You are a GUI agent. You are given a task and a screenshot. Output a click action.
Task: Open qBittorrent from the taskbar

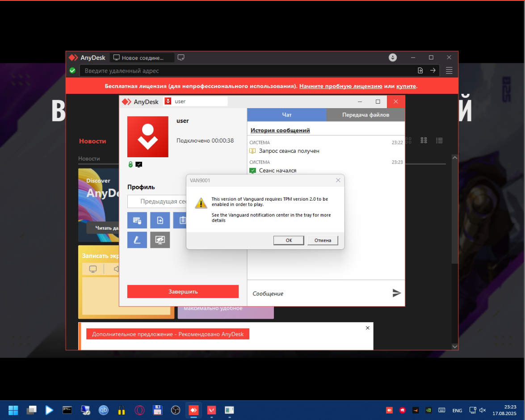tap(104, 410)
